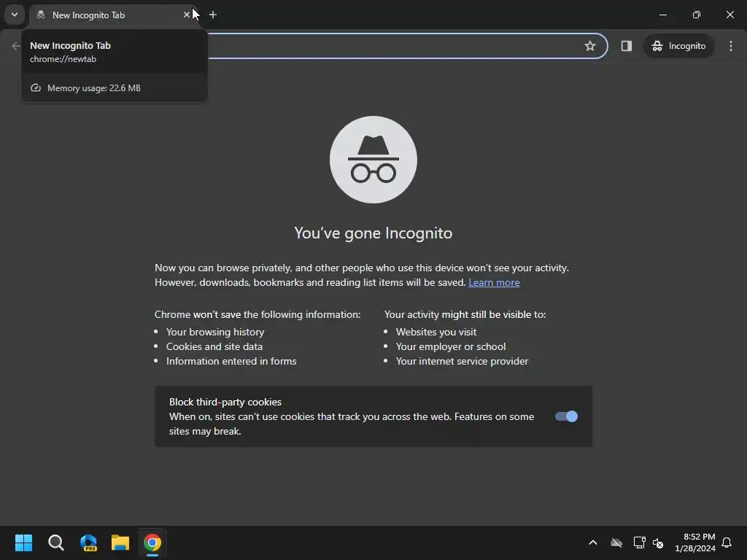Click Your internet service provider bullet
Viewport: 747px width, 560px height.
pyautogui.click(x=462, y=361)
